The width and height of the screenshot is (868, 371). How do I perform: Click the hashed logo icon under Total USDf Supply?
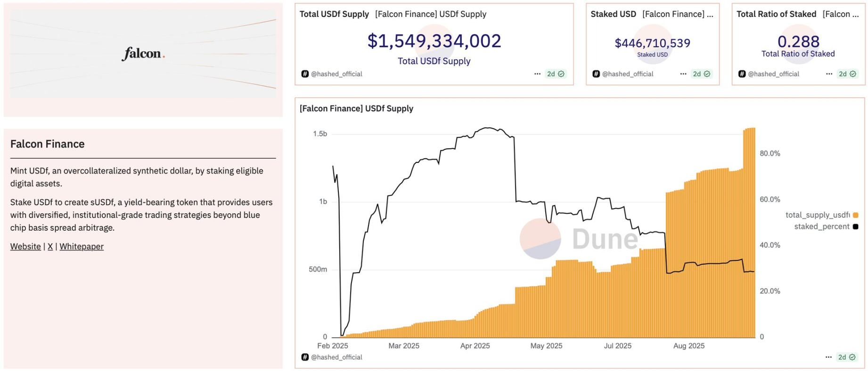(x=305, y=74)
